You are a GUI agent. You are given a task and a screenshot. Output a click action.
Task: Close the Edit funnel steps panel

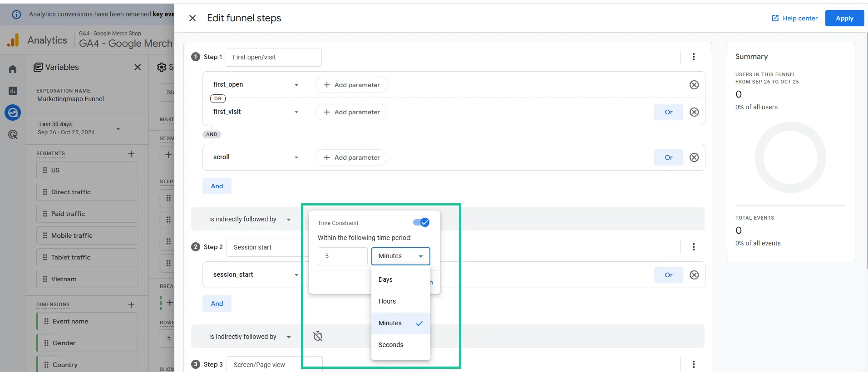(192, 18)
